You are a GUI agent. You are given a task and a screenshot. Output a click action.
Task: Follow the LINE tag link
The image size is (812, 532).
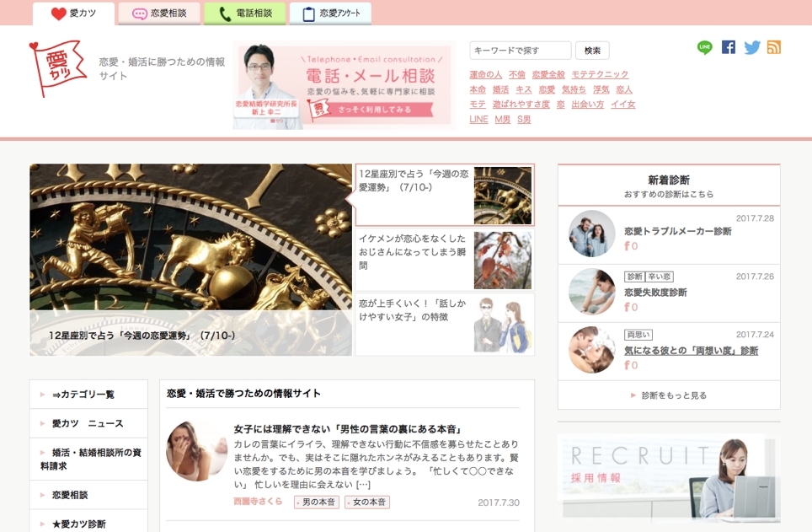click(x=478, y=119)
